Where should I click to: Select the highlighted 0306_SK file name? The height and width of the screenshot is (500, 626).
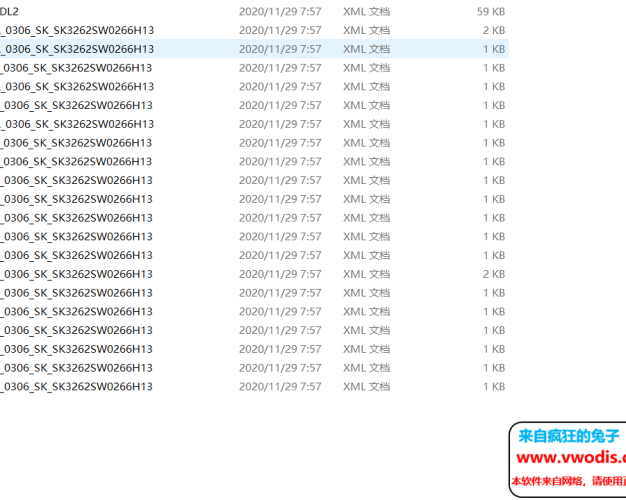pyautogui.click(x=77, y=48)
